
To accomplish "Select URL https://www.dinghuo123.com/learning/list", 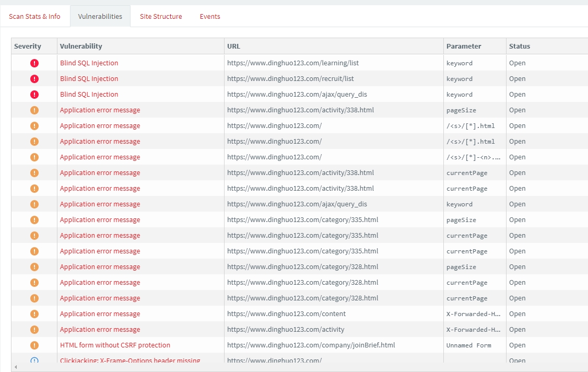I will (293, 63).
